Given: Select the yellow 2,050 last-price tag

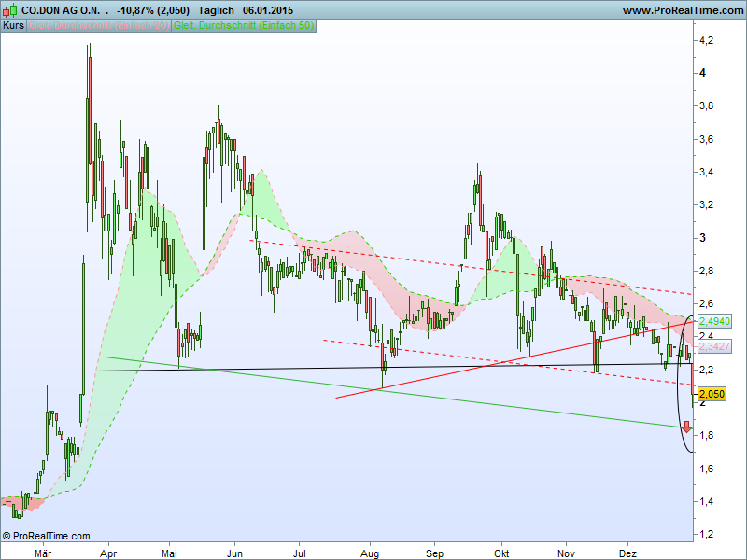Looking at the screenshot, I should (710, 395).
